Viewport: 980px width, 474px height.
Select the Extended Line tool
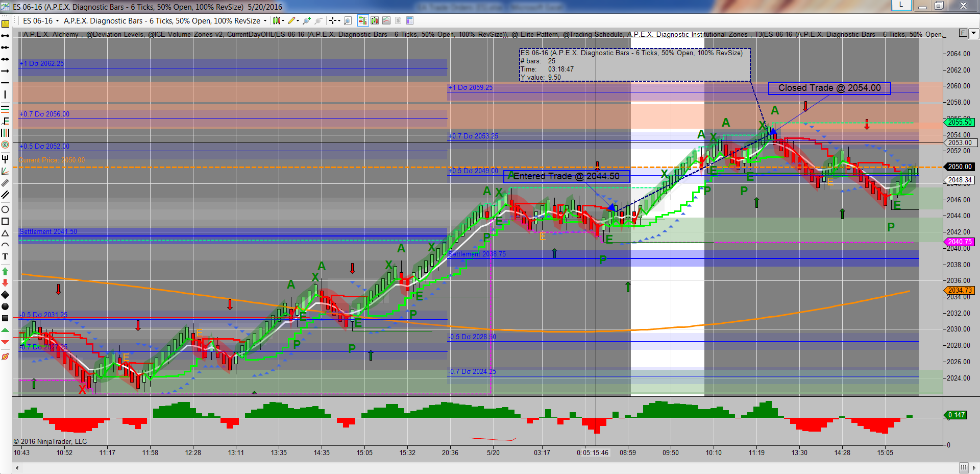point(5,59)
